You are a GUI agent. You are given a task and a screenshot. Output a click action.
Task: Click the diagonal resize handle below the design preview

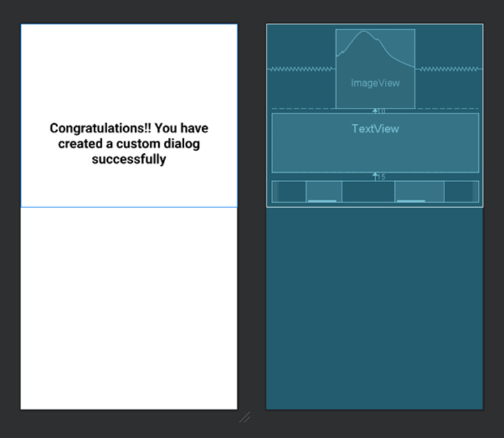pos(245,417)
